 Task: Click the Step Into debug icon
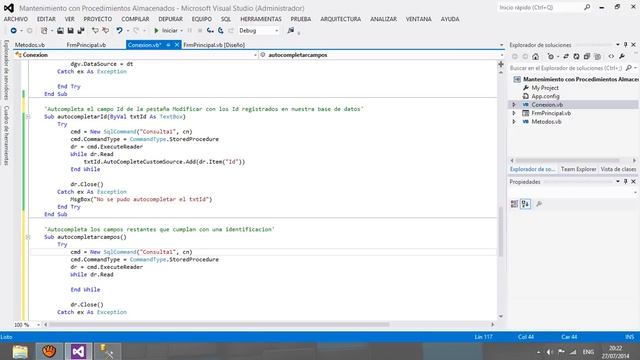tap(210, 31)
